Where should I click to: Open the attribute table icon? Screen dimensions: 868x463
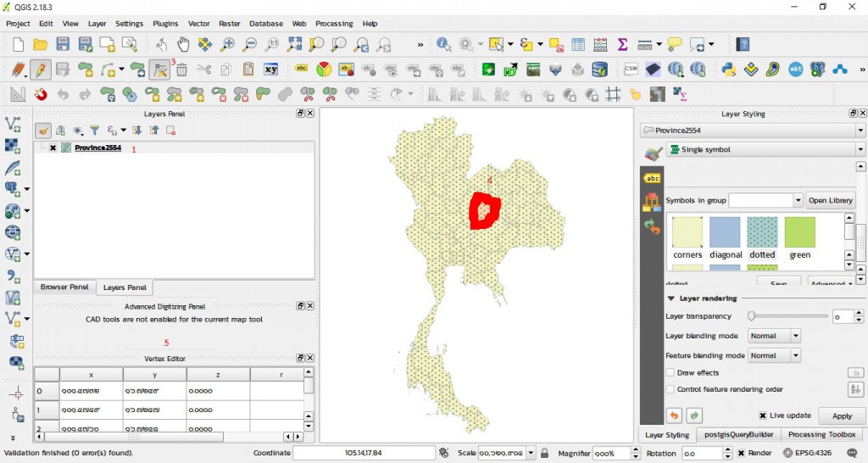(578, 44)
